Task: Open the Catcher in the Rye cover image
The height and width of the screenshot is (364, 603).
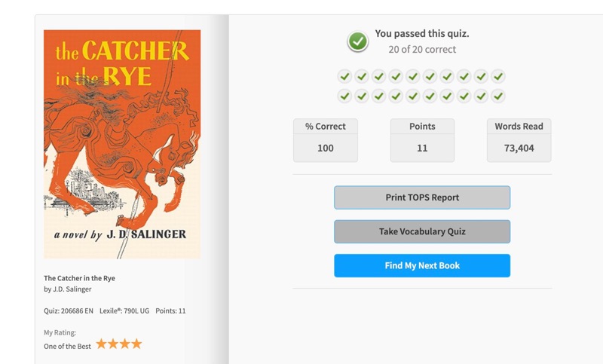Action: (x=122, y=144)
